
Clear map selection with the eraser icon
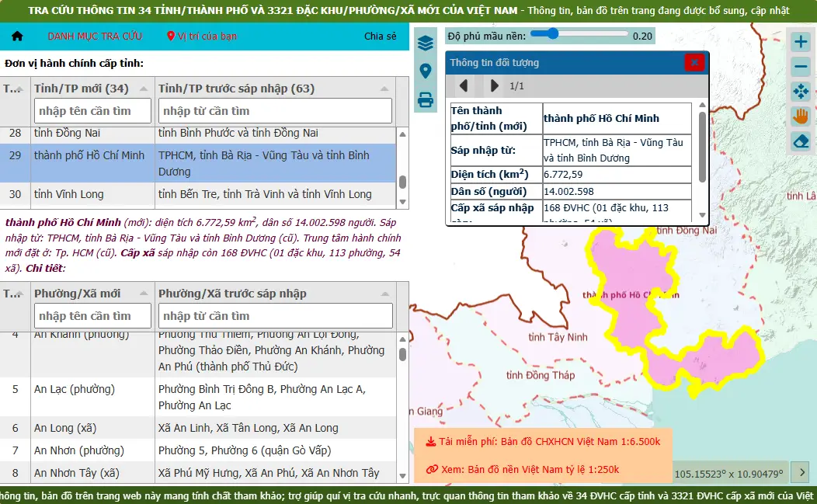(x=801, y=141)
